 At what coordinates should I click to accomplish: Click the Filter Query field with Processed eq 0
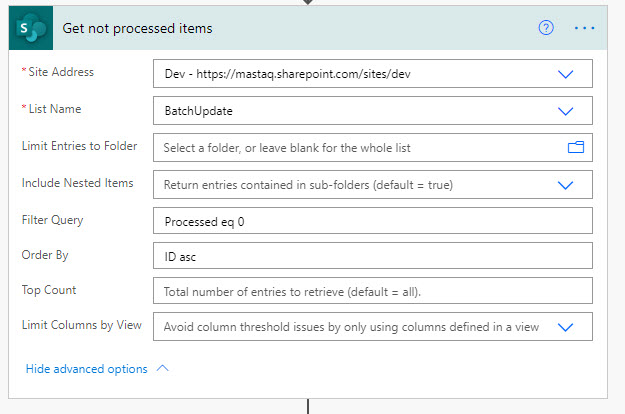click(x=372, y=221)
